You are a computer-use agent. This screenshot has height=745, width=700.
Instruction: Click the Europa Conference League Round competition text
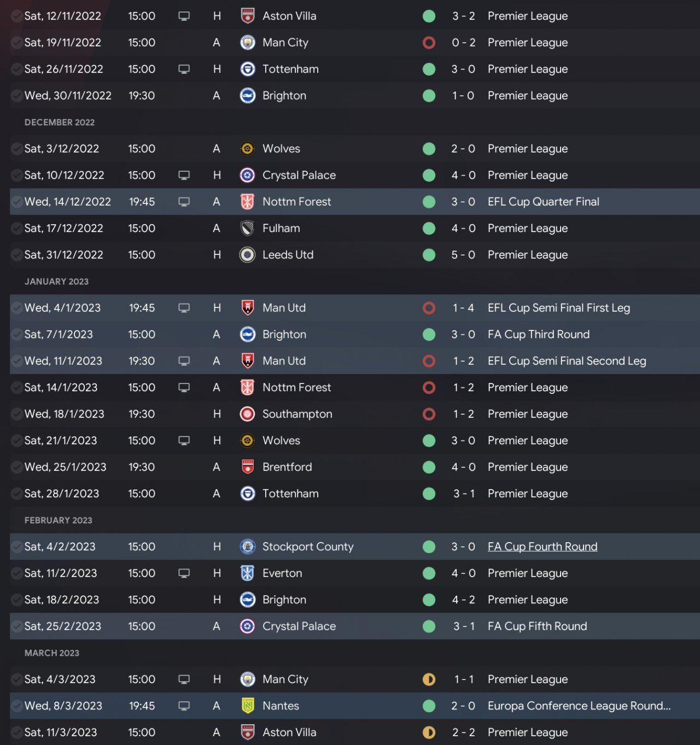[x=579, y=706]
